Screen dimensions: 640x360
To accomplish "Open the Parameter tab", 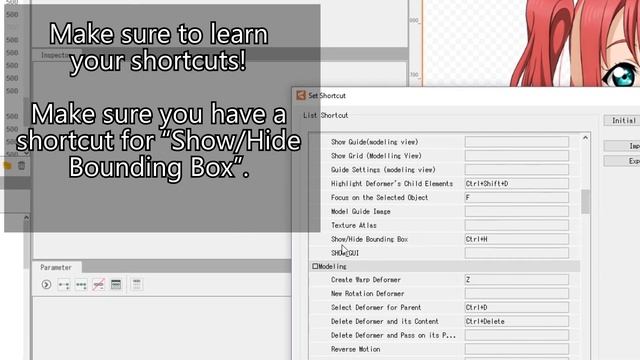I will pos(56,267).
